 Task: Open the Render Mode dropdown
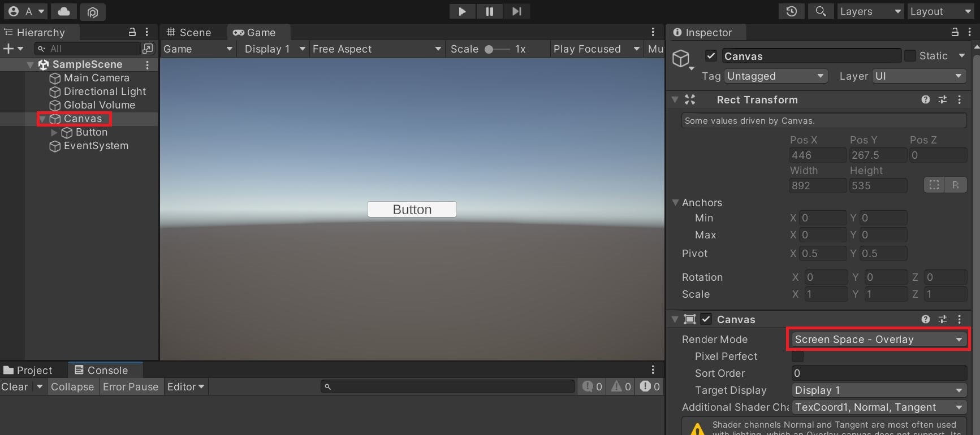tap(878, 340)
